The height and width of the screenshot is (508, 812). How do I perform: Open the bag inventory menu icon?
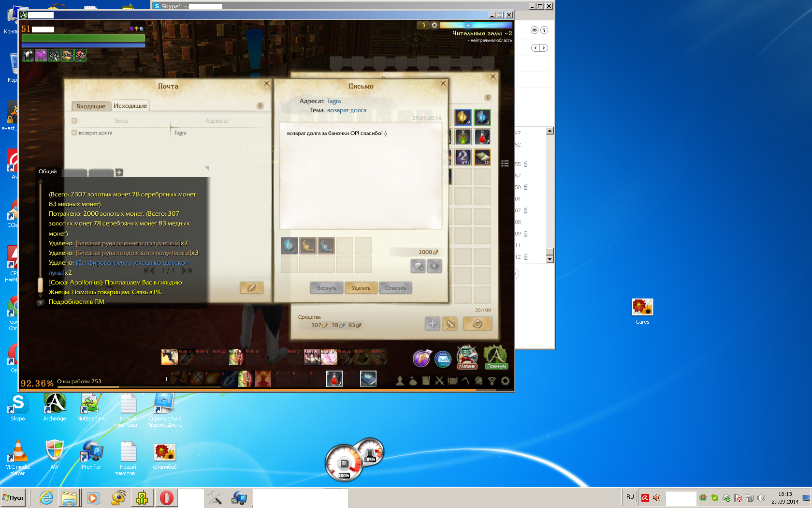(x=413, y=381)
